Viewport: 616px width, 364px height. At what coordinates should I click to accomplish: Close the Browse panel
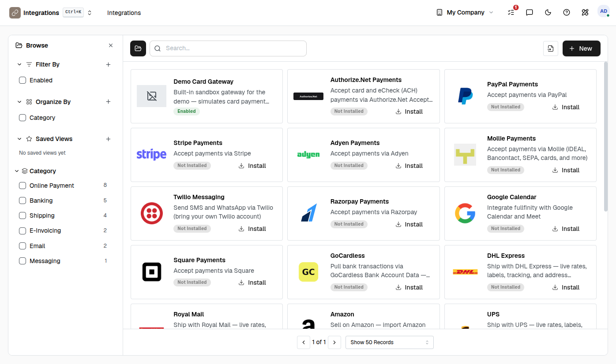[x=111, y=45]
